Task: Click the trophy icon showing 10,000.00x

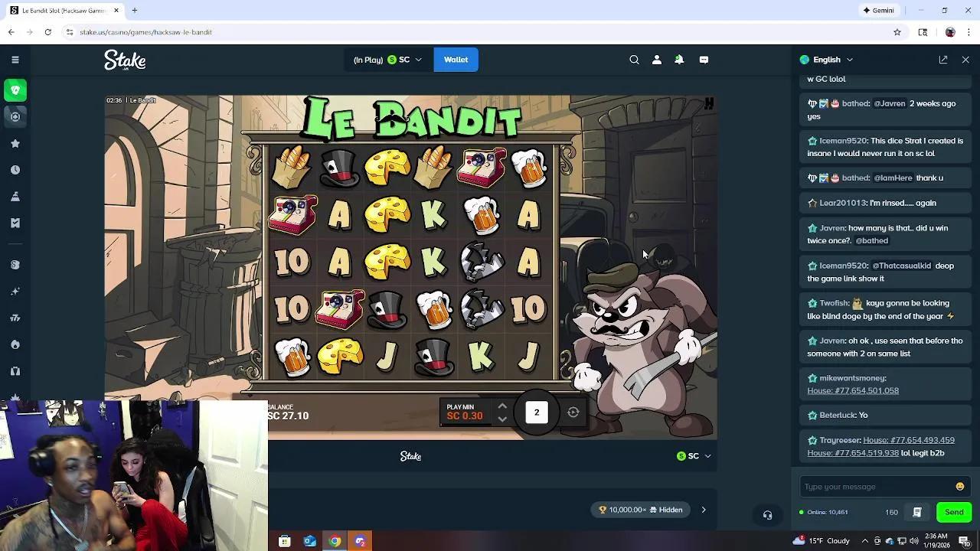Action: 602,510
